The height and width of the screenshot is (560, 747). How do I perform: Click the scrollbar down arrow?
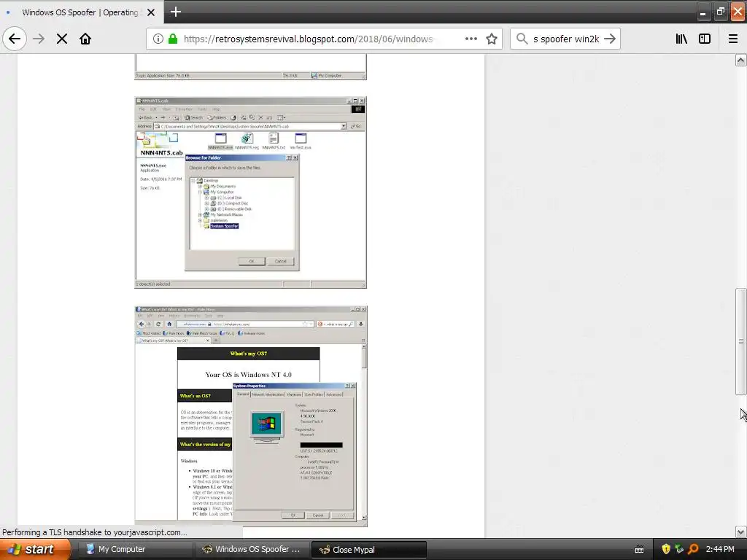pyautogui.click(x=740, y=532)
